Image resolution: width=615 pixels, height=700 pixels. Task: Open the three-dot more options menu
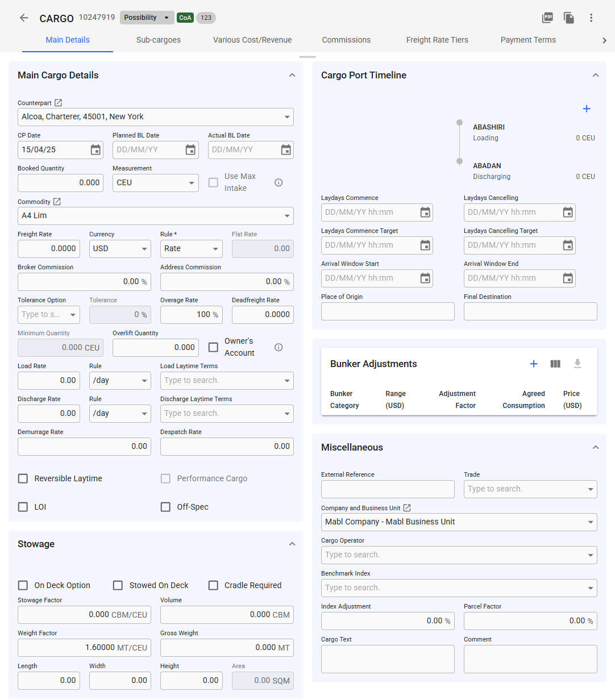click(591, 18)
